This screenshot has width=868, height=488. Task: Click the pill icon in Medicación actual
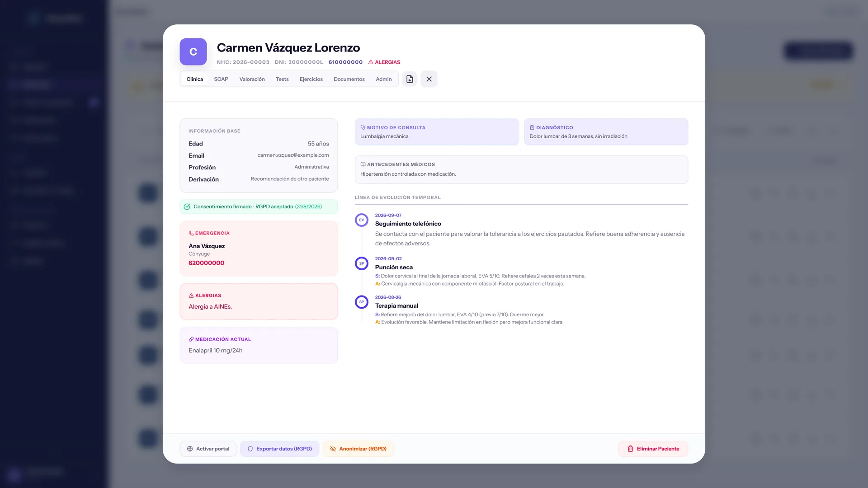click(x=191, y=339)
